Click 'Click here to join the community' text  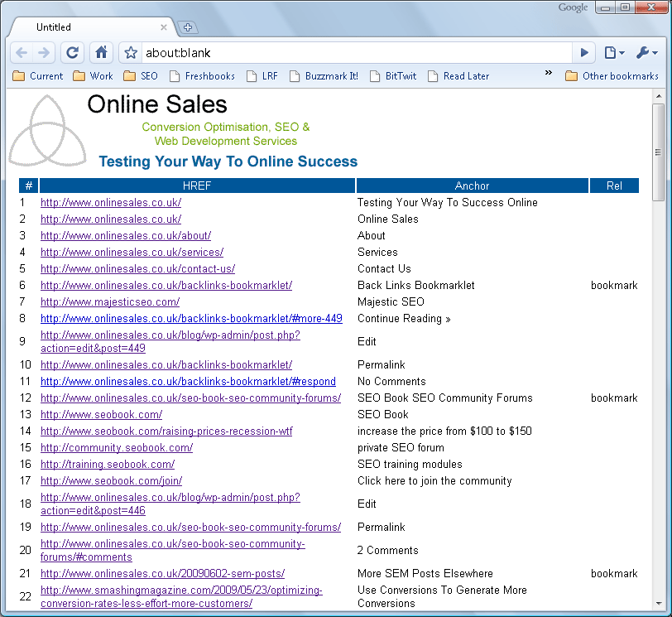click(434, 481)
